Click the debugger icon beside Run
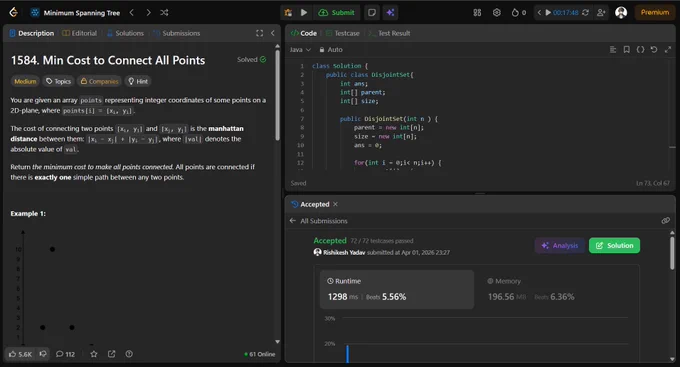 (288, 13)
